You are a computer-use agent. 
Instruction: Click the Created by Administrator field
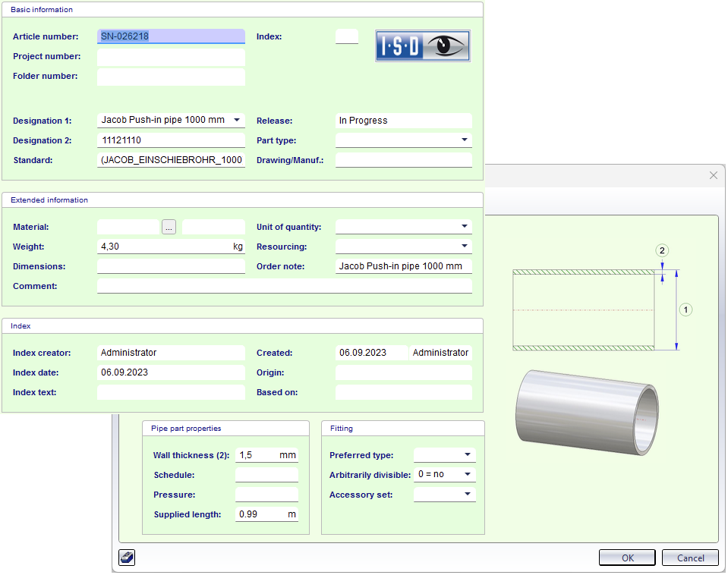(x=440, y=353)
